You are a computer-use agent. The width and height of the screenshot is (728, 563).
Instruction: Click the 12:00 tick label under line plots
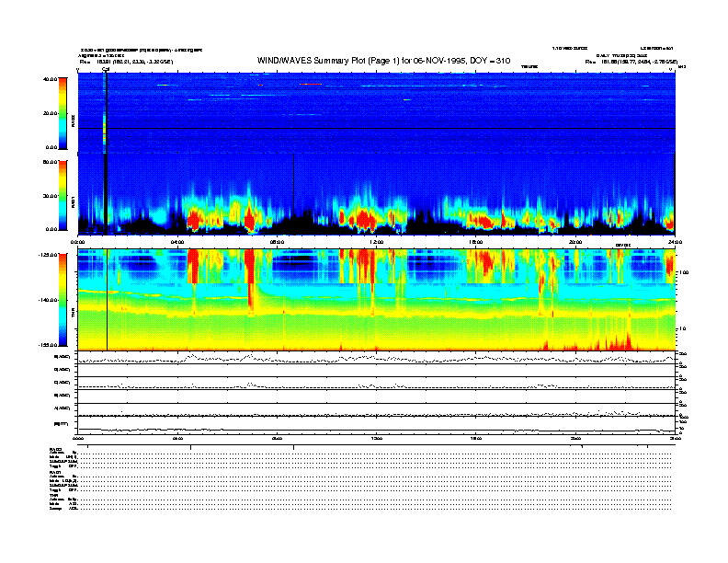coord(377,438)
